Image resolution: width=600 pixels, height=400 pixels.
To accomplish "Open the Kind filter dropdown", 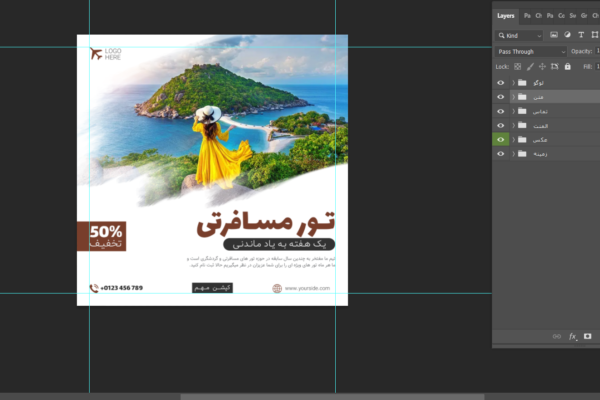I will click(x=519, y=36).
